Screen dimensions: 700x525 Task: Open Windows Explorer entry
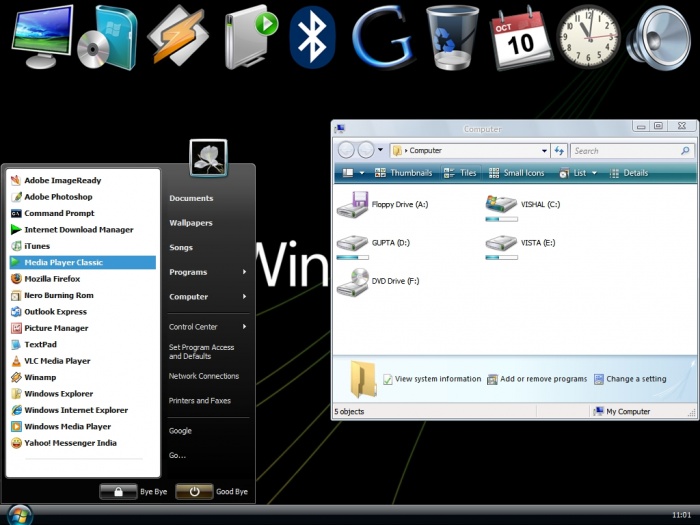(x=83, y=394)
